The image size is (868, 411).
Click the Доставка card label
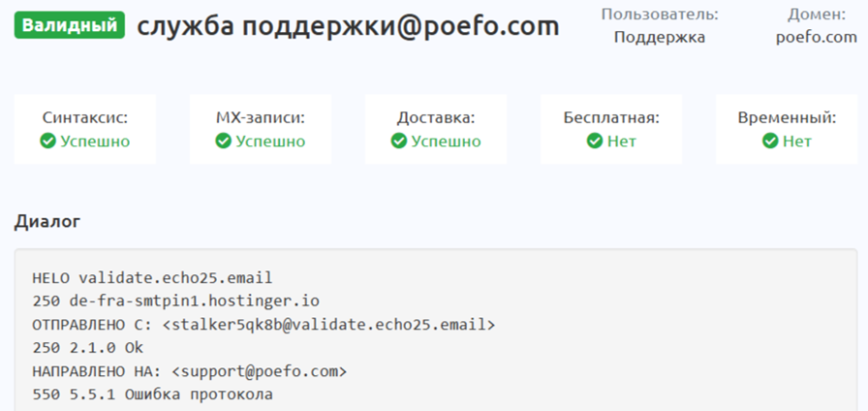tap(436, 118)
